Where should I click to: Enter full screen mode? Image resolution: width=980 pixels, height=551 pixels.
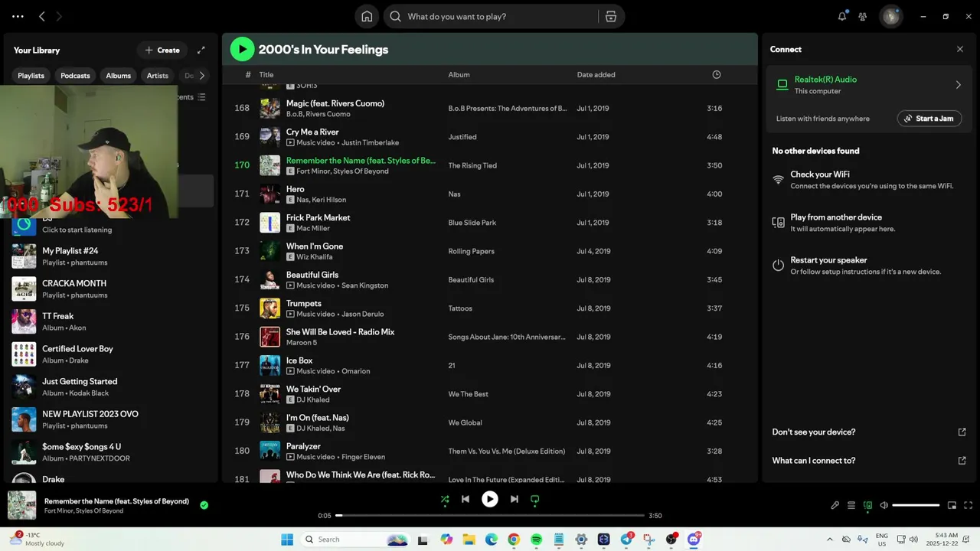(x=969, y=505)
